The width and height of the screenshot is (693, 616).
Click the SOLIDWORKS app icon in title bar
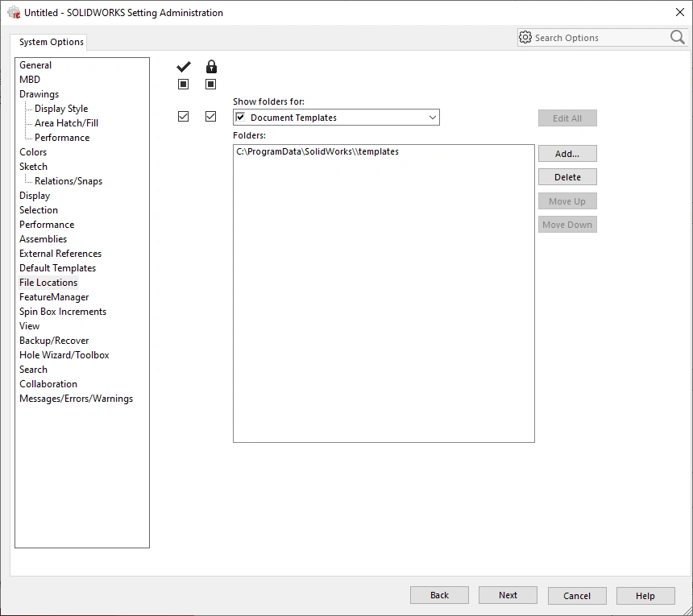click(15, 12)
